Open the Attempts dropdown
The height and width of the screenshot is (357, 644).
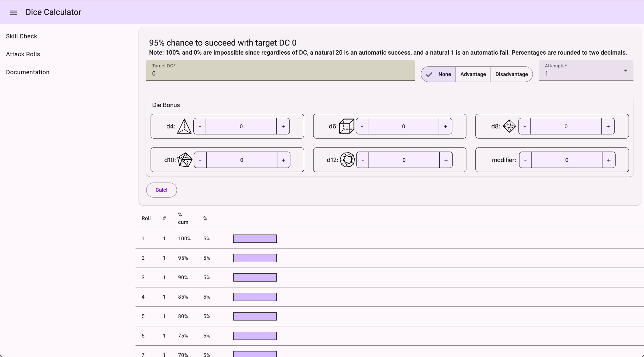pos(586,70)
